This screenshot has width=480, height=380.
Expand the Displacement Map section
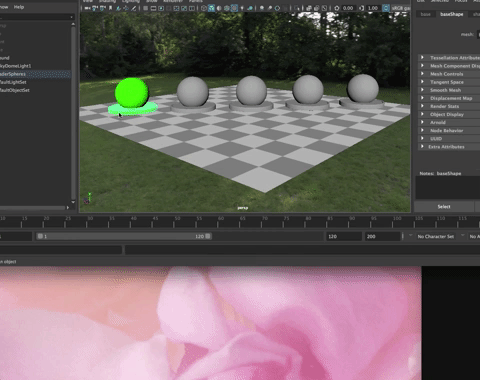click(449, 98)
